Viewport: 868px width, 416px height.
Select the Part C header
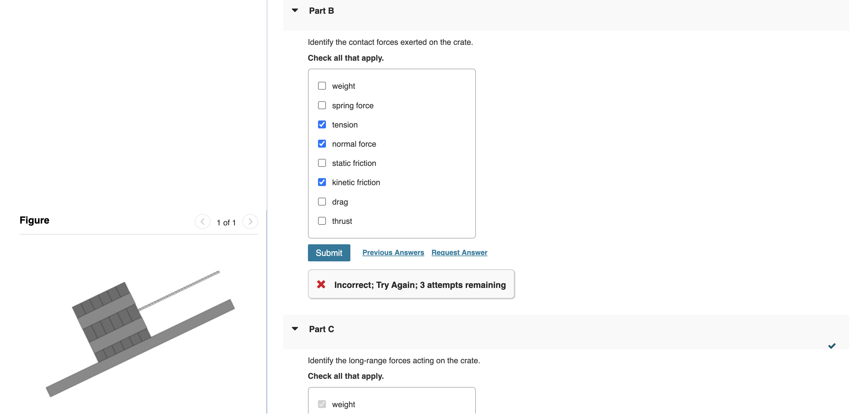tap(321, 329)
